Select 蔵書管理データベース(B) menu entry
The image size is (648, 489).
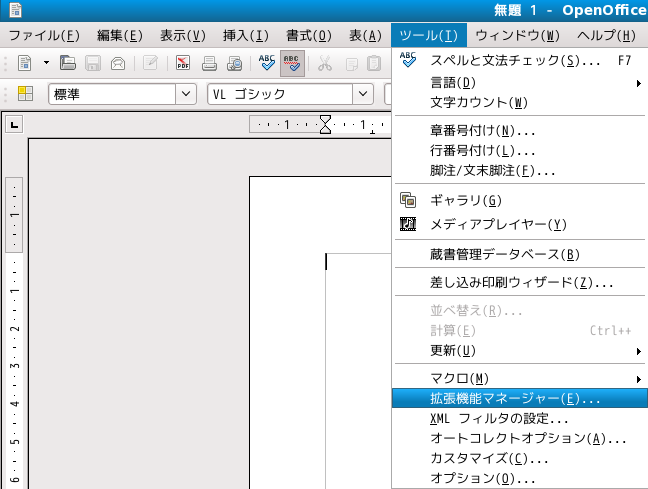coord(520,254)
